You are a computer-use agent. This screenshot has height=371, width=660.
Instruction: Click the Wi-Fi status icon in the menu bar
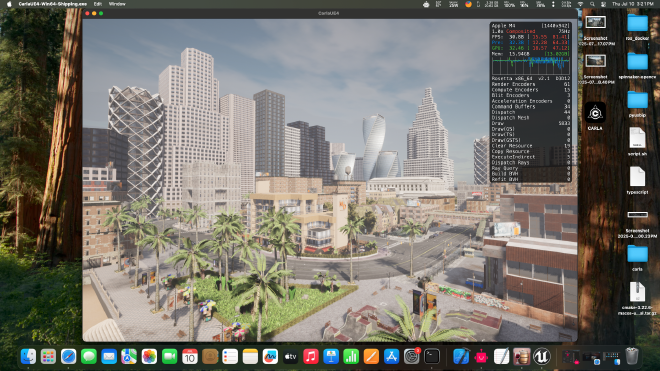580,4
